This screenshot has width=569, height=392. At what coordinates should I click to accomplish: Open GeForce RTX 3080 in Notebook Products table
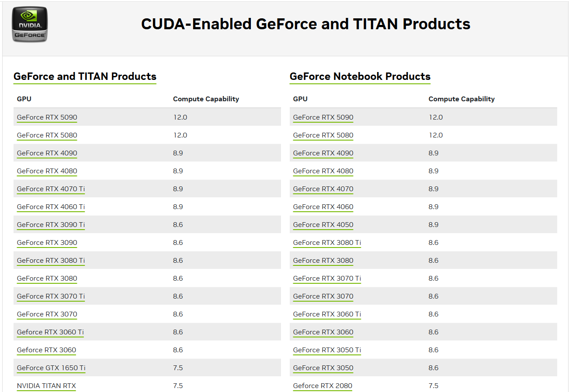[x=323, y=260]
